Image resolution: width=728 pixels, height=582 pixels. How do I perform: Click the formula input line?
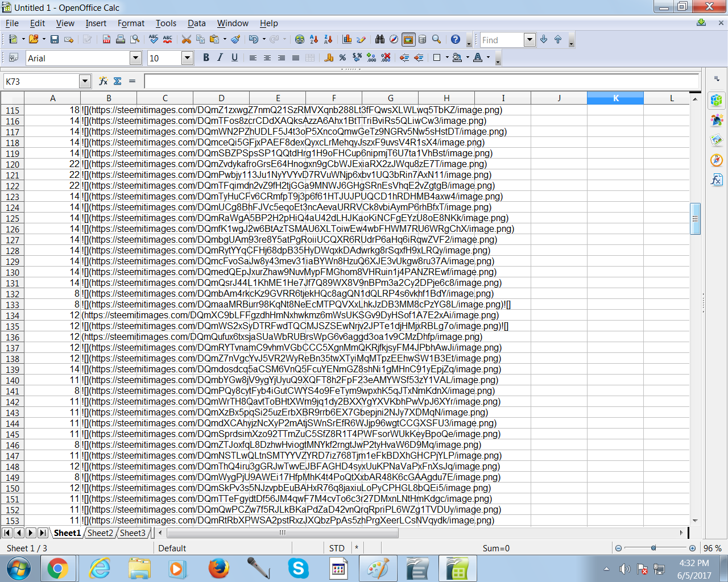(421, 81)
